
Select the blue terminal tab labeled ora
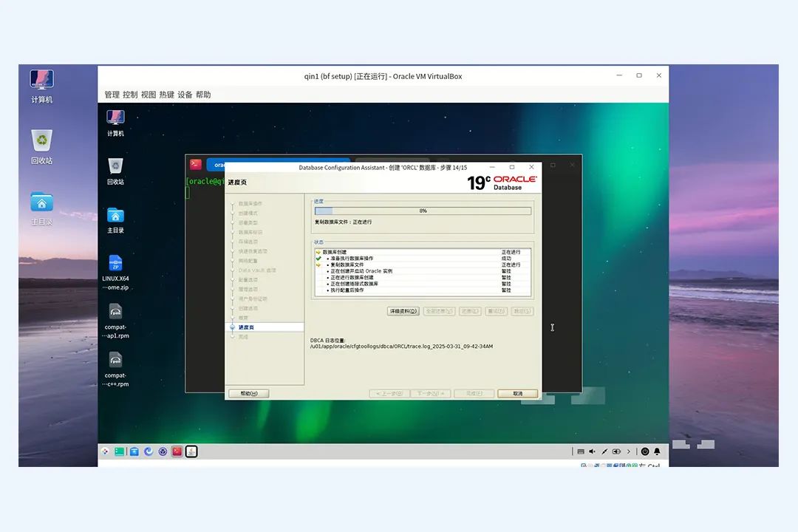(216, 165)
